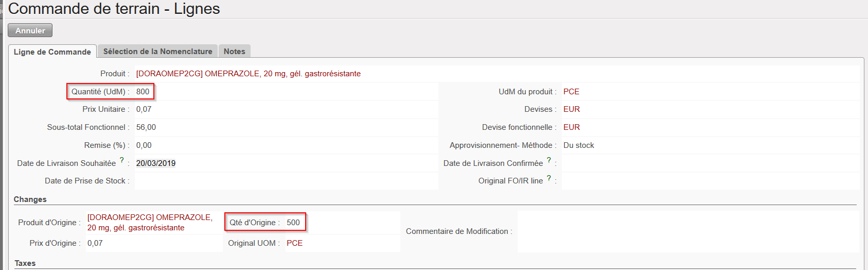The width and height of the screenshot is (868, 270).
Task: Click the date 20/03/2019 field
Action: click(x=156, y=163)
